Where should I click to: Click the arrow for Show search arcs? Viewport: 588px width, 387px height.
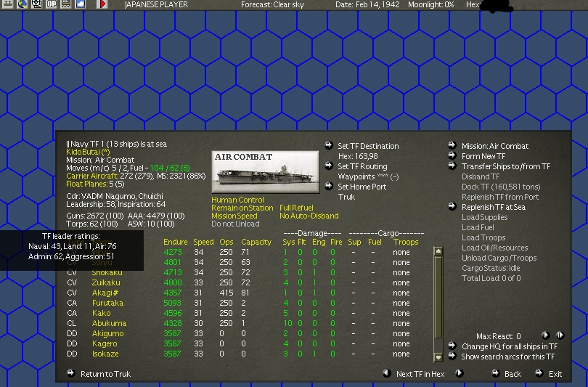point(452,356)
